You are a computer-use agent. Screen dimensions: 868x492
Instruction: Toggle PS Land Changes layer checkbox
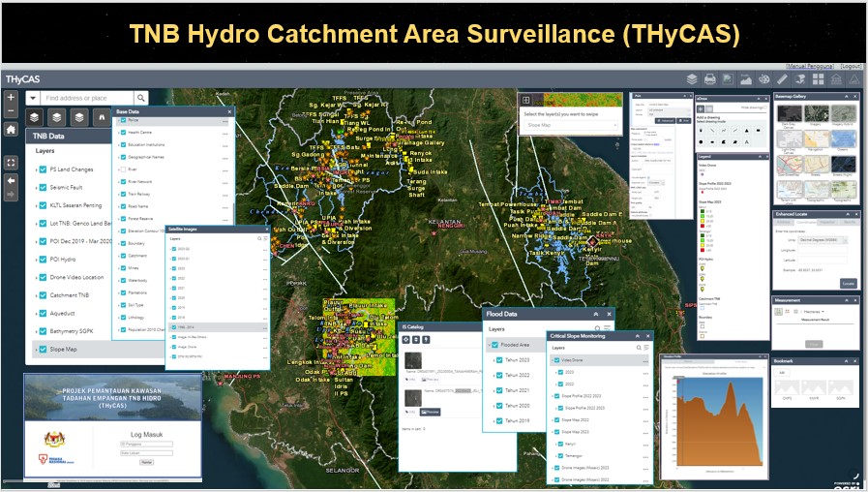(44, 169)
